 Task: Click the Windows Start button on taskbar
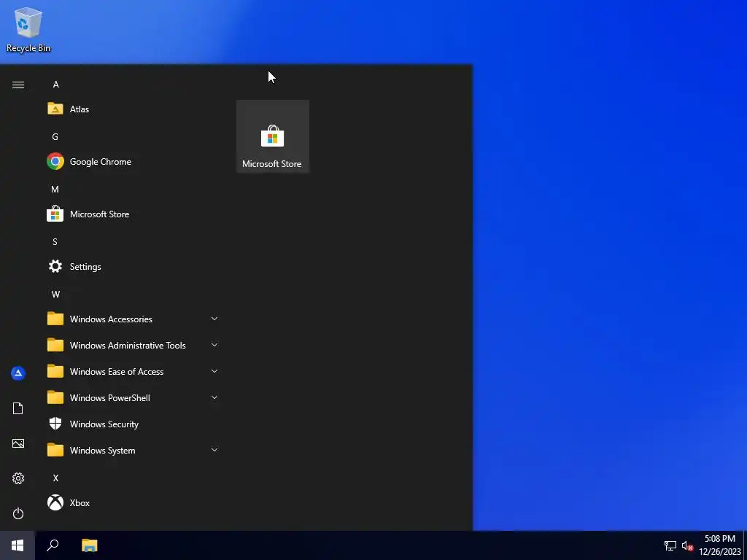[18, 545]
